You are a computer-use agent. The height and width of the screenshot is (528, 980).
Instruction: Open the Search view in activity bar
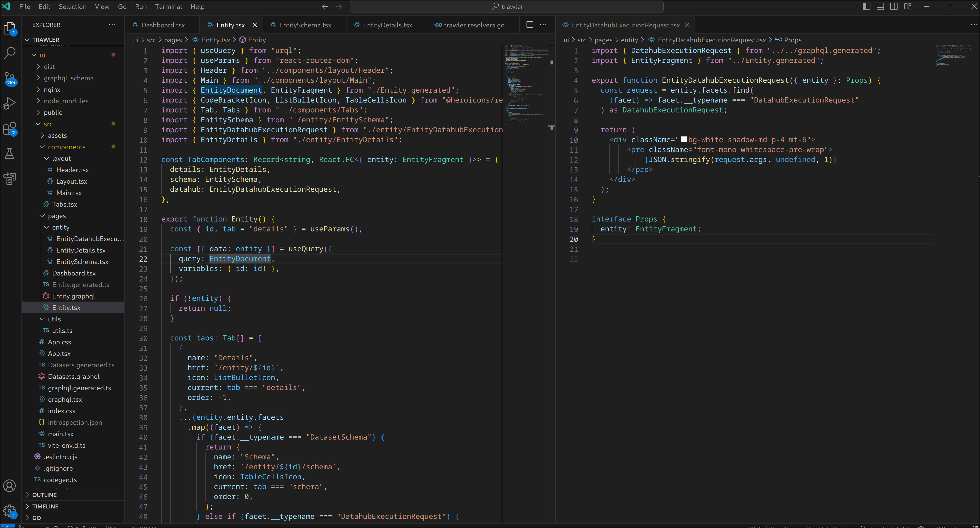coord(9,53)
